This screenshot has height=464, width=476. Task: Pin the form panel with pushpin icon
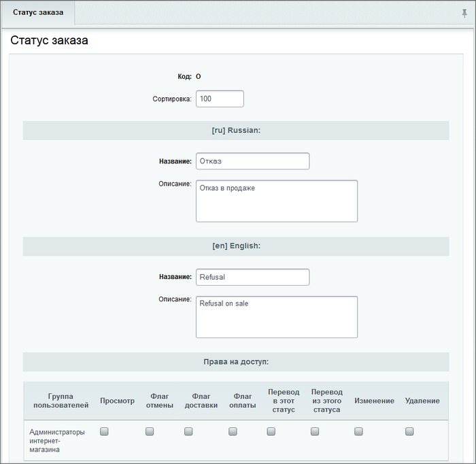point(464,14)
